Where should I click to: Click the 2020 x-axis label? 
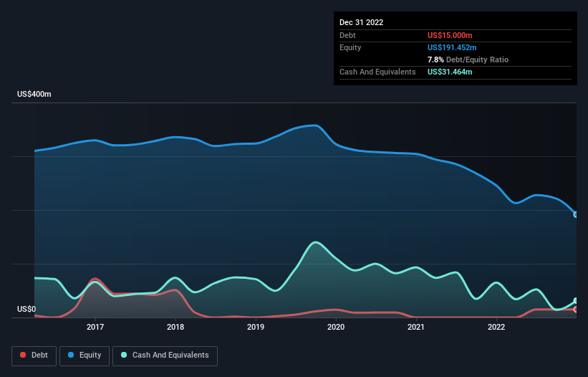[336, 327]
